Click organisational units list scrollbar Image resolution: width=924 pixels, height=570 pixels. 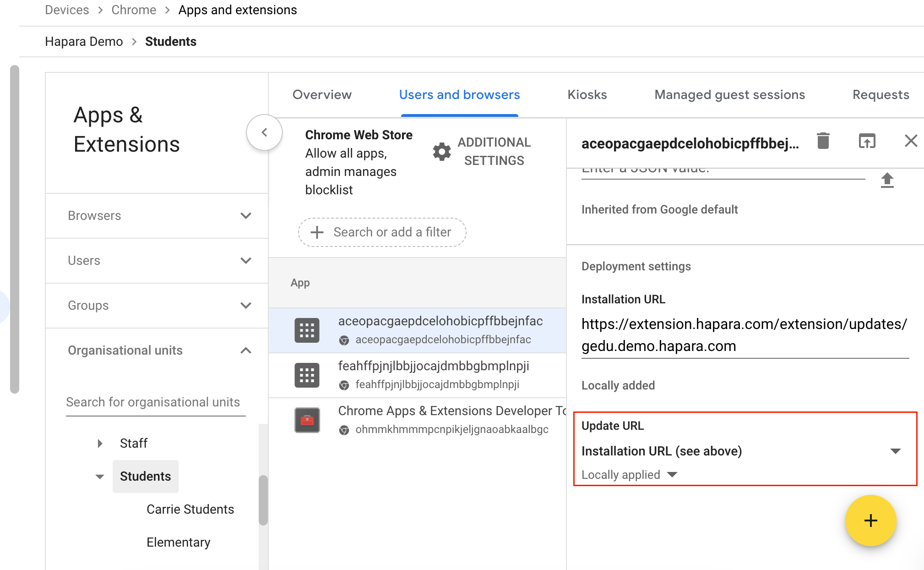point(263,500)
